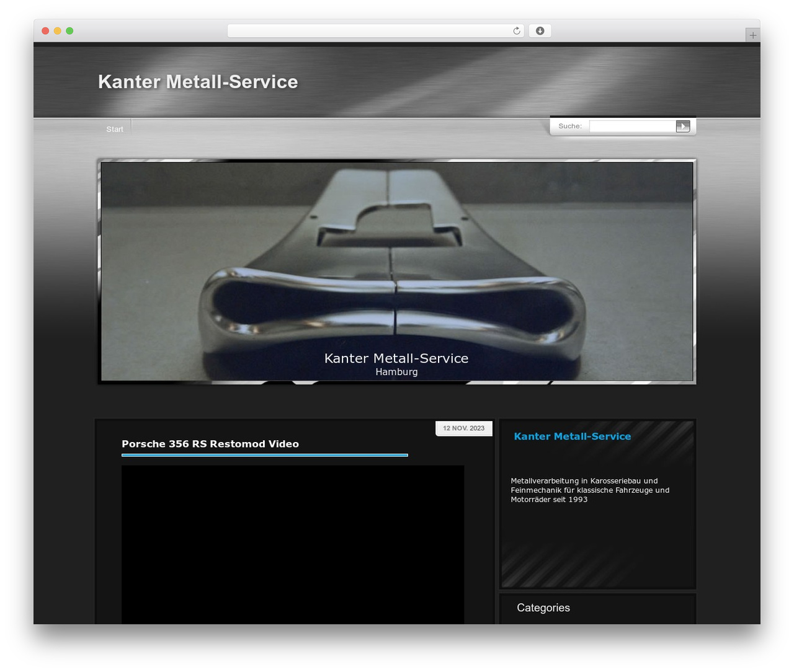Open the Start menu item

[115, 129]
